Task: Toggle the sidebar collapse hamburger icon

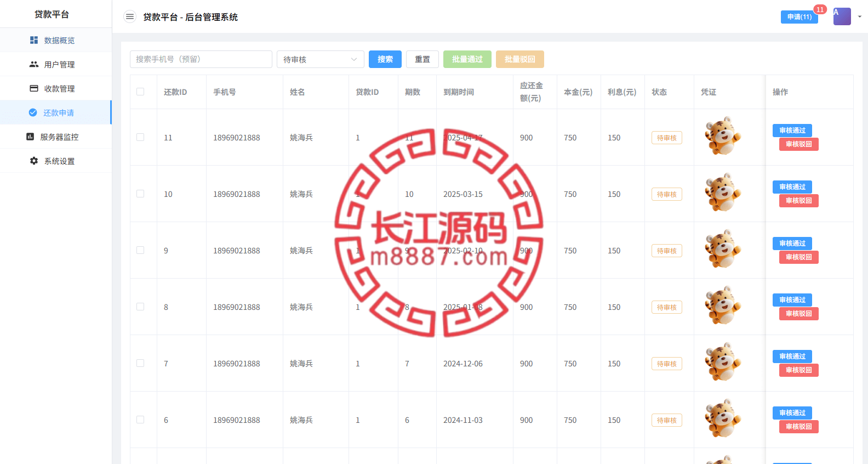Action: pos(130,17)
